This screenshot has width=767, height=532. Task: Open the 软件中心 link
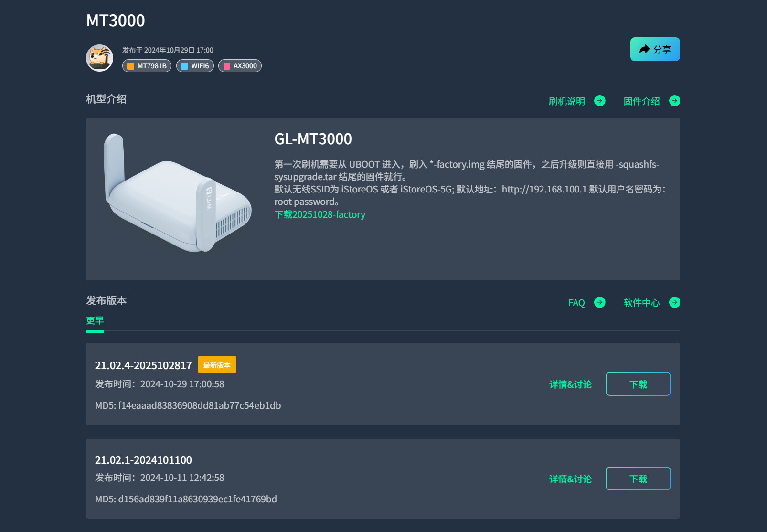click(641, 303)
